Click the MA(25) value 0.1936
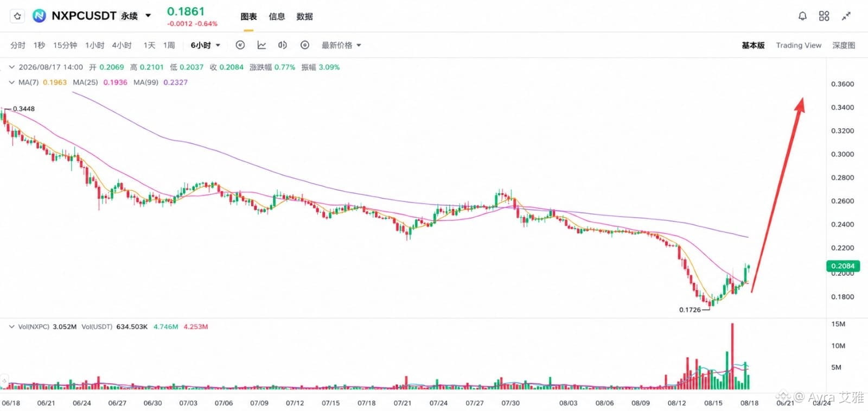This screenshot has height=411, width=868. 115,83
